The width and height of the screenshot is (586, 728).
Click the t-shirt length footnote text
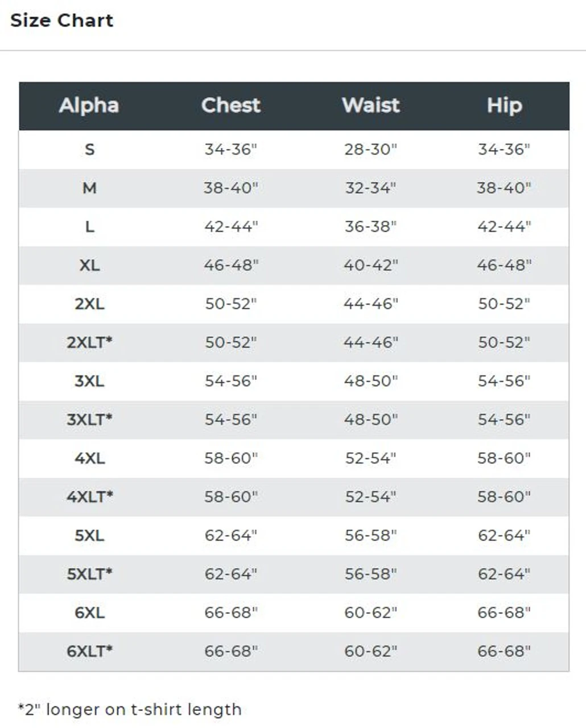point(130,710)
